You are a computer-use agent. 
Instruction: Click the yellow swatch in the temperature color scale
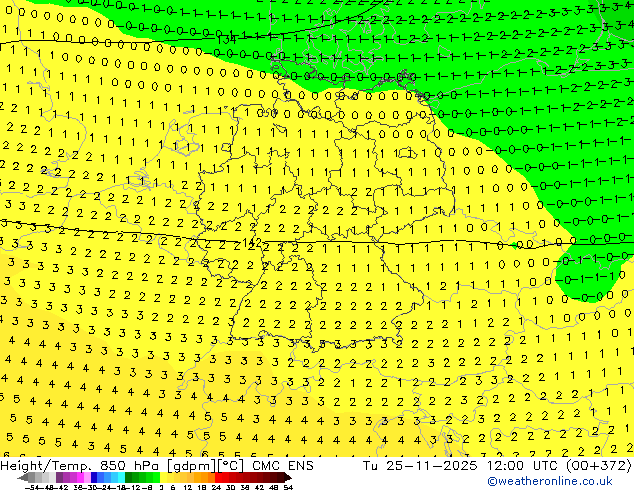click(163, 478)
